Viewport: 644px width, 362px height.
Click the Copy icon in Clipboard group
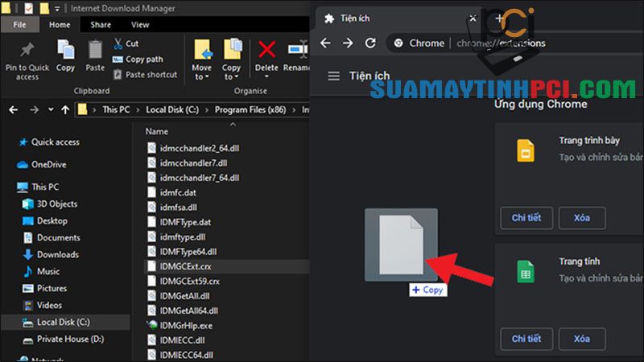[66, 52]
